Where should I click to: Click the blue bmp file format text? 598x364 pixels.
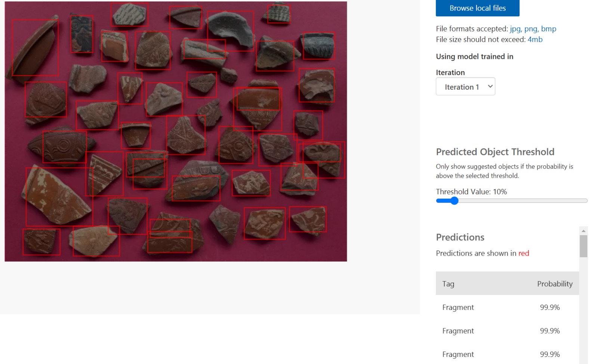click(x=548, y=29)
